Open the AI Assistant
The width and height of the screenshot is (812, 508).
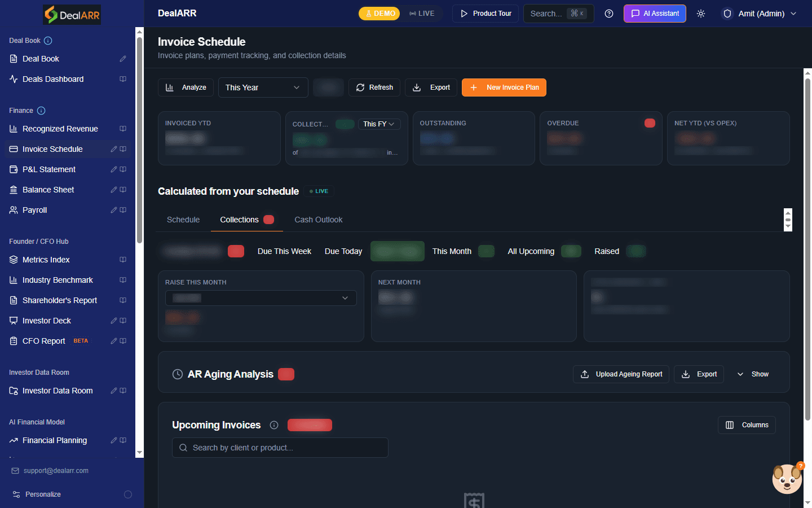point(655,14)
